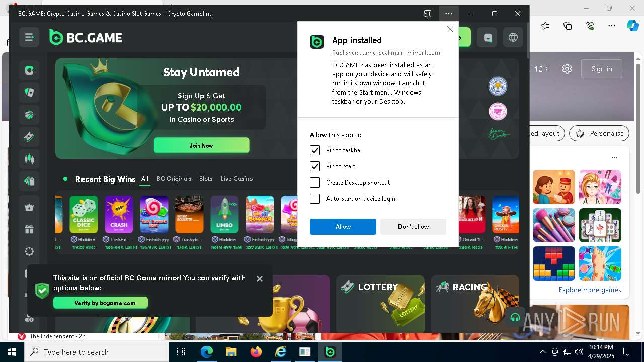Enable Create Desktop shortcut checkbox

click(x=315, y=183)
